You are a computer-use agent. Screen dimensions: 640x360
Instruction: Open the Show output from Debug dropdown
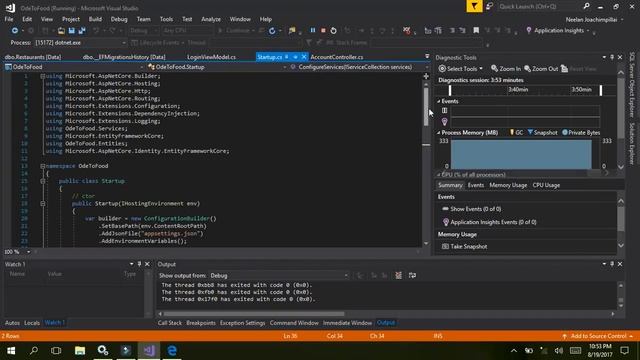279,276
